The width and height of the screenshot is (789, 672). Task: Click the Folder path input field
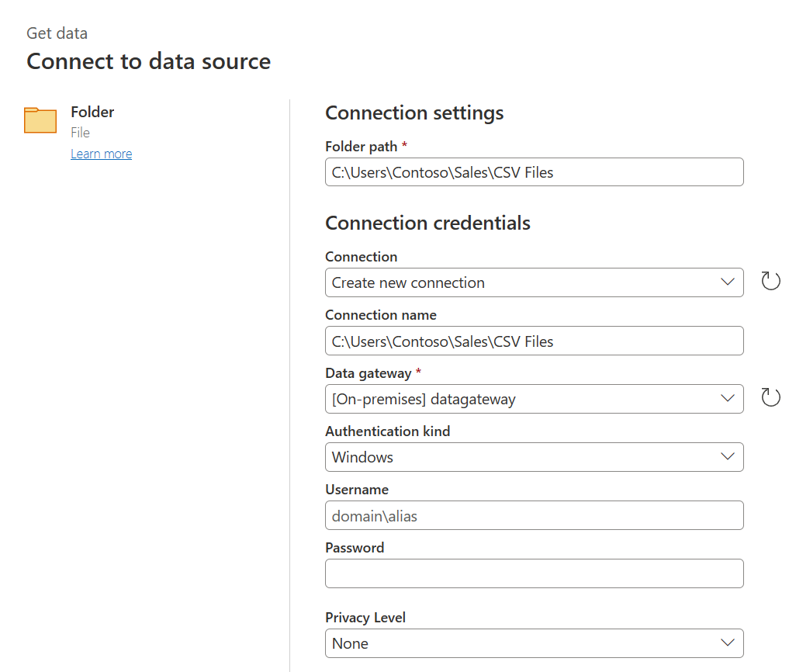(x=534, y=171)
